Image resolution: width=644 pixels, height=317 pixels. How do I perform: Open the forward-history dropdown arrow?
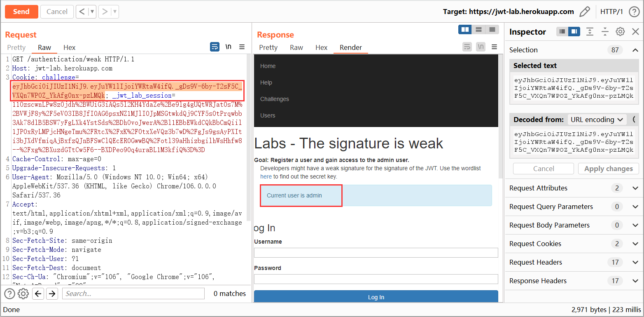115,12
